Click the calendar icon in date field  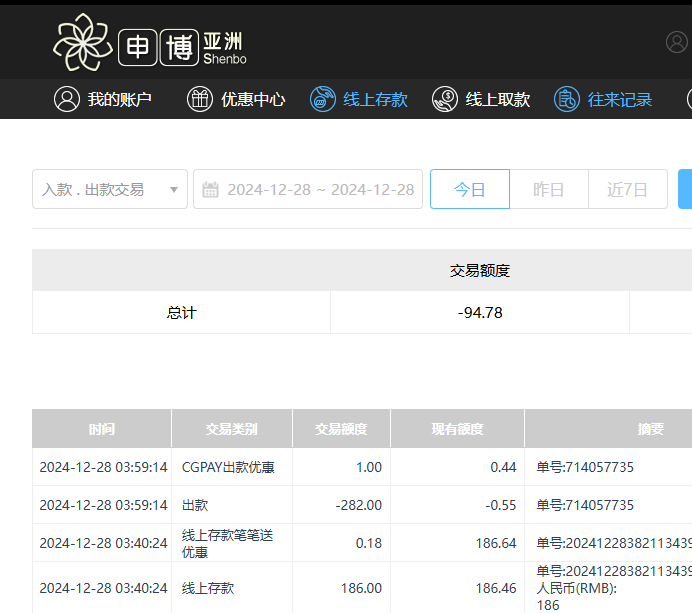tap(210, 189)
